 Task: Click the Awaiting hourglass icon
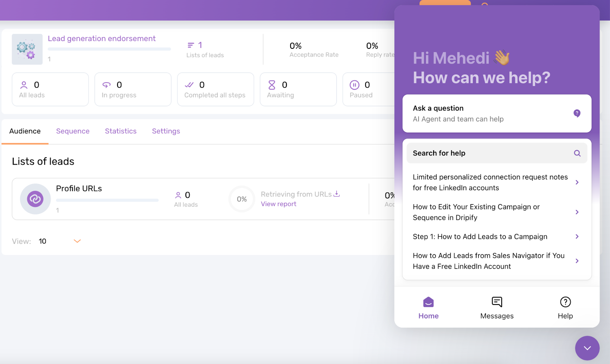(272, 85)
